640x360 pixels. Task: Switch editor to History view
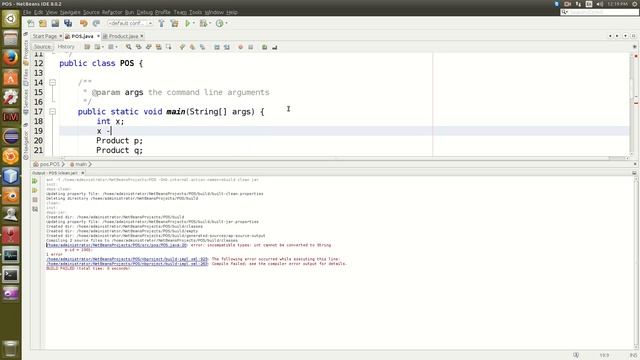66,47
